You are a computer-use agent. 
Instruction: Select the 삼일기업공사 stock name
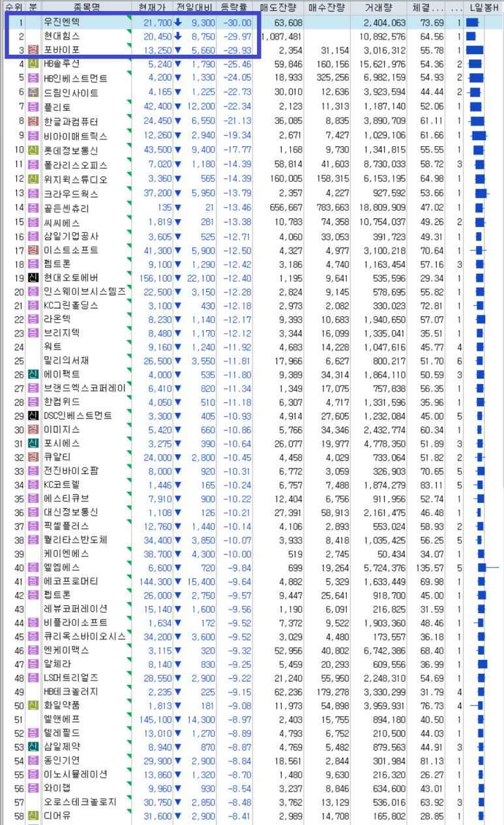(x=70, y=237)
